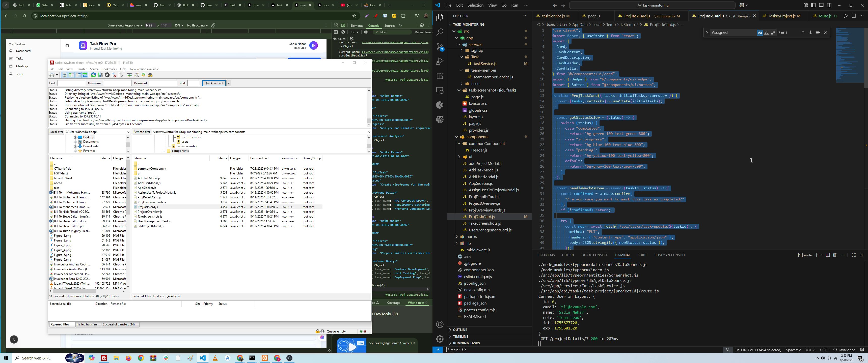Click the binoculars file search icon
This screenshot has width=868, height=363.
(x=151, y=75)
